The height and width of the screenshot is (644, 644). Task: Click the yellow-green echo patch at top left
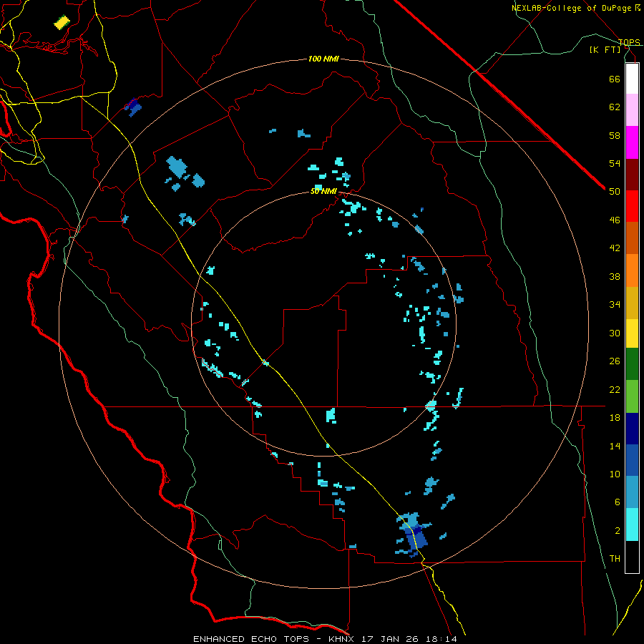62,22
